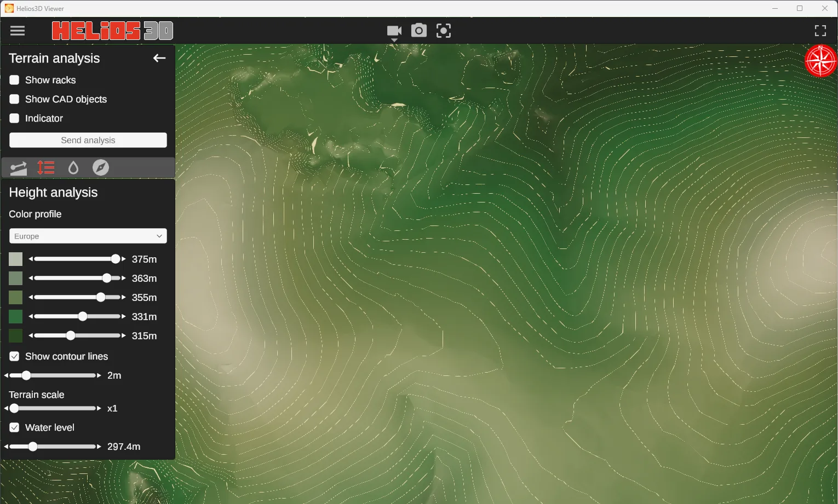Enable Show CAD objects checkbox
Screen dimensions: 838x504
pos(15,99)
